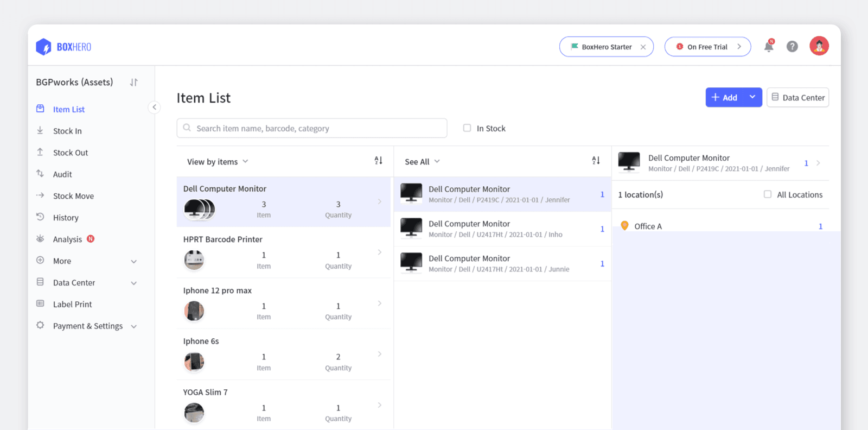Click the BGPworks (Assets) team name
The image size is (868, 430).
[74, 82]
